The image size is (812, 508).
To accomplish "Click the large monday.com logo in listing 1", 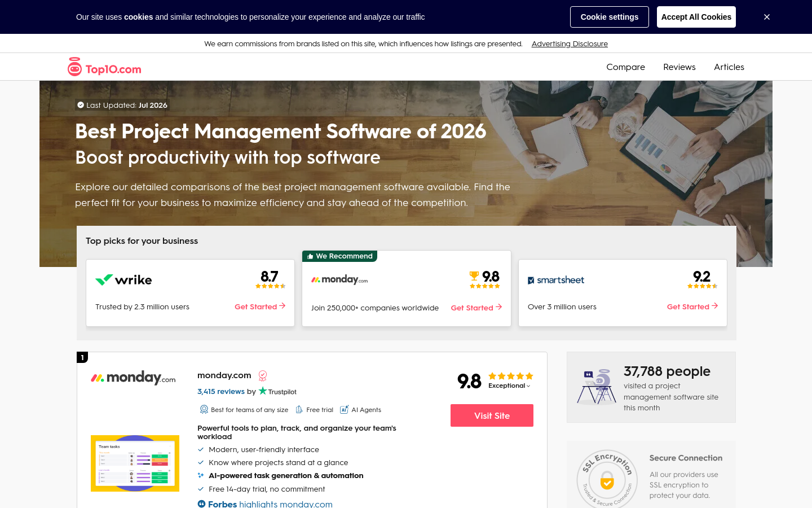I will coord(133,378).
